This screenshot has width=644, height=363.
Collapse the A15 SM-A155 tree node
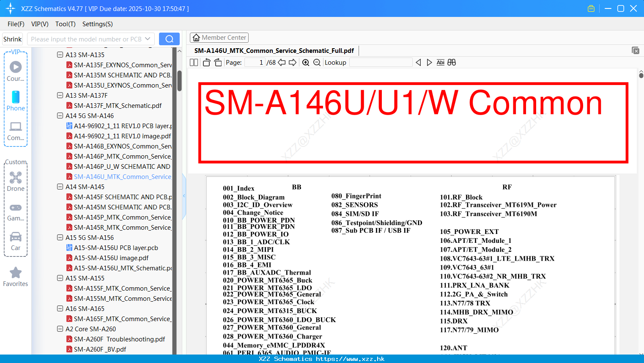[60, 278]
